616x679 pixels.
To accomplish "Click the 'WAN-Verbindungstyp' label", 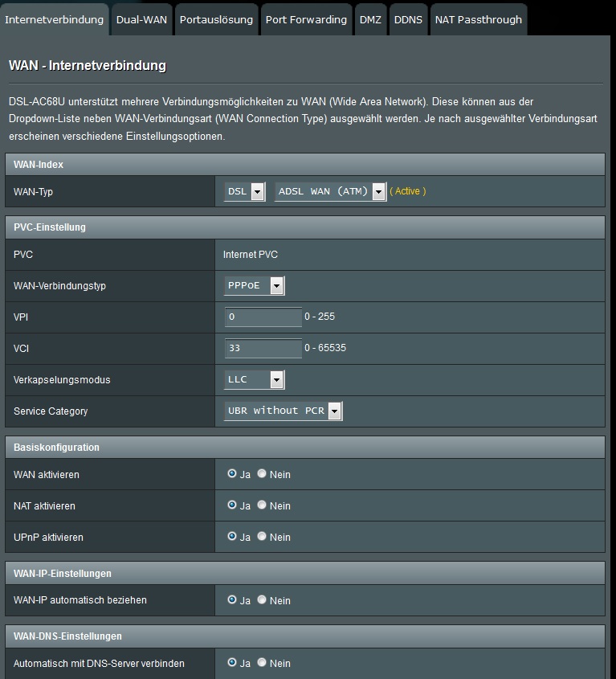I will [59, 286].
